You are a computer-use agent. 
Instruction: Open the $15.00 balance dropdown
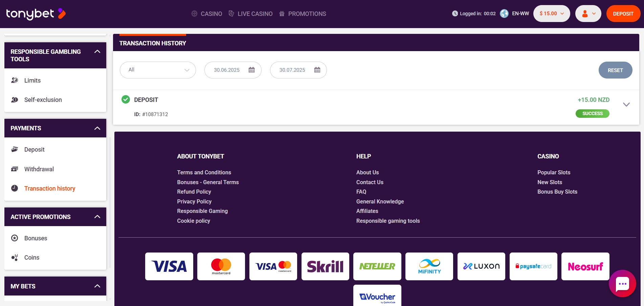point(552,14)
